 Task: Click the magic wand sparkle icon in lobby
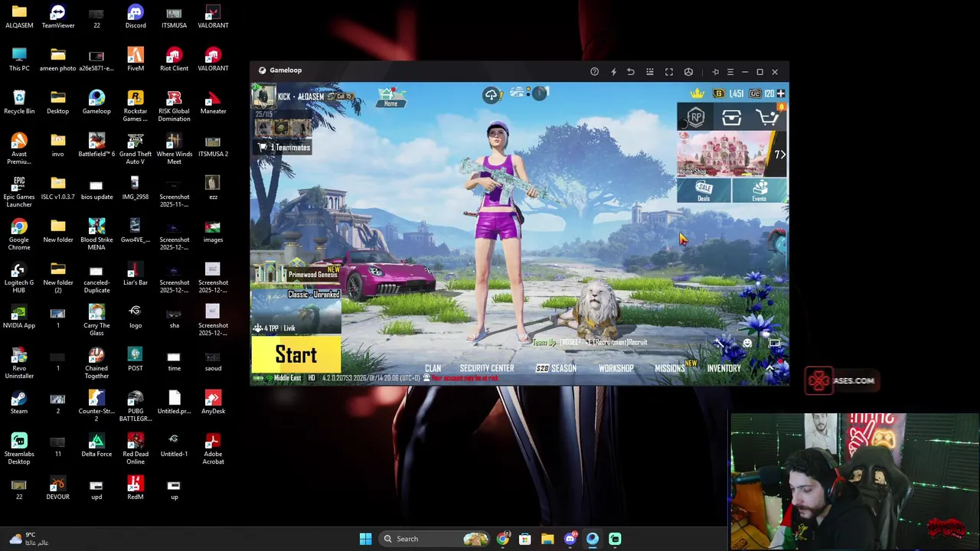720,343
